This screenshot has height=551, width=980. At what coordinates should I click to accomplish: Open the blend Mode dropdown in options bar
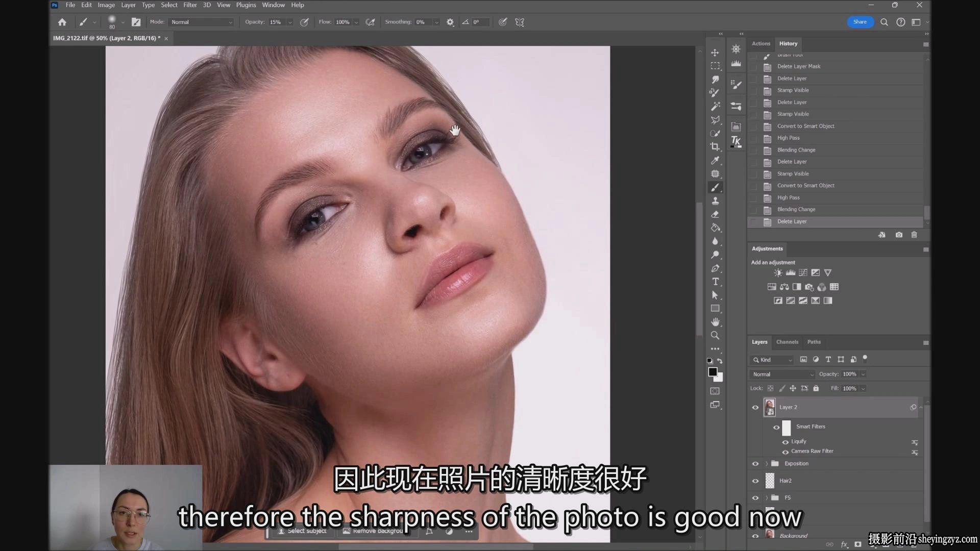202,22
